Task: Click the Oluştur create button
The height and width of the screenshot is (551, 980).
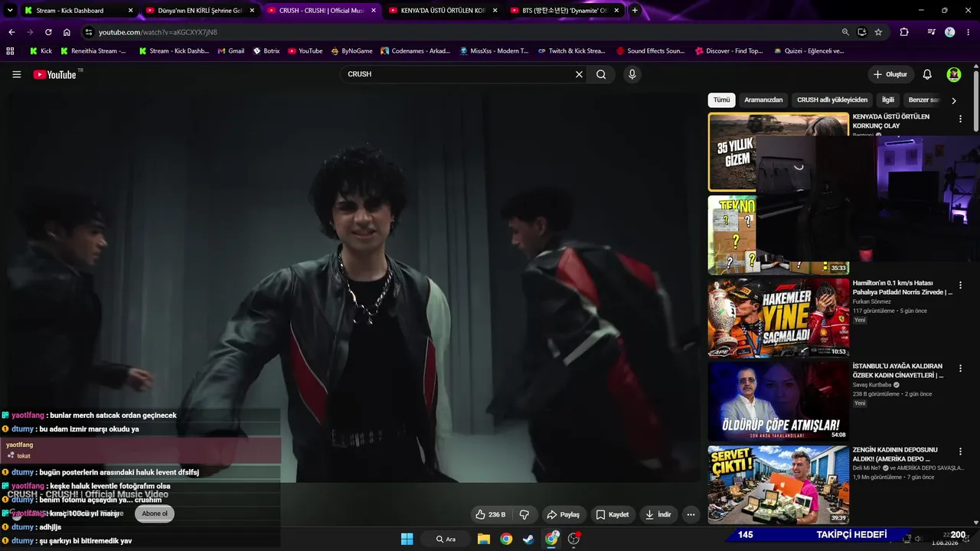Action: pos(890,74)
